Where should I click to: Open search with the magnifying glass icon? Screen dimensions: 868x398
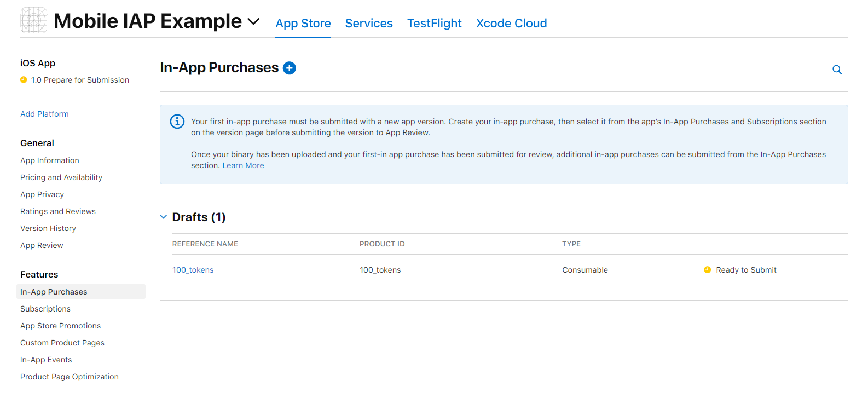[837, 70]
